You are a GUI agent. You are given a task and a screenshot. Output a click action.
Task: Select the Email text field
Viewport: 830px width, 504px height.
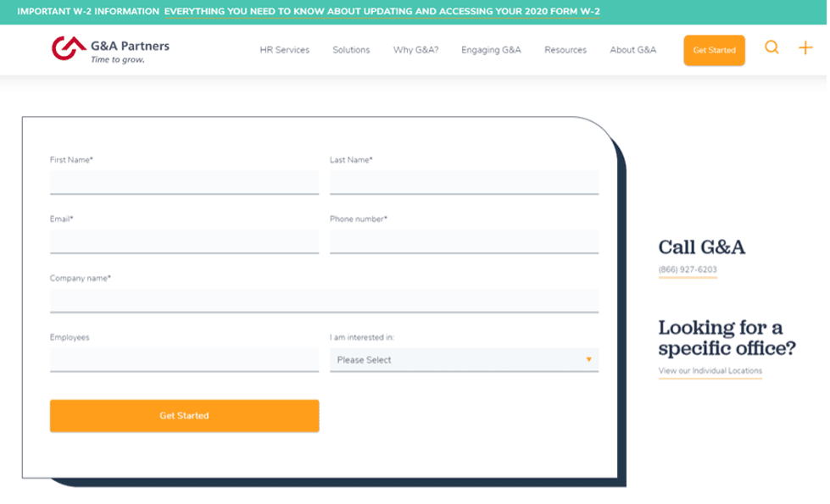pyautogui.click(x=184, y=241)
